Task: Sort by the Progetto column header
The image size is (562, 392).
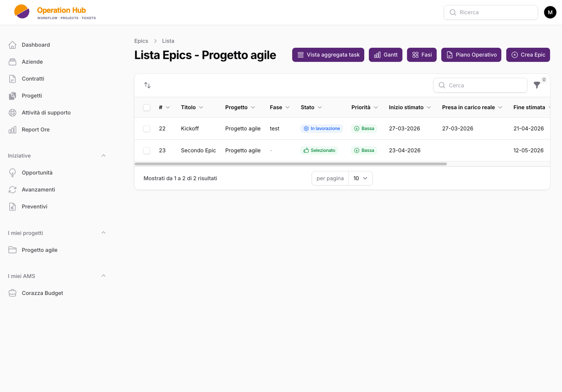Action: (x=240, y=107)
